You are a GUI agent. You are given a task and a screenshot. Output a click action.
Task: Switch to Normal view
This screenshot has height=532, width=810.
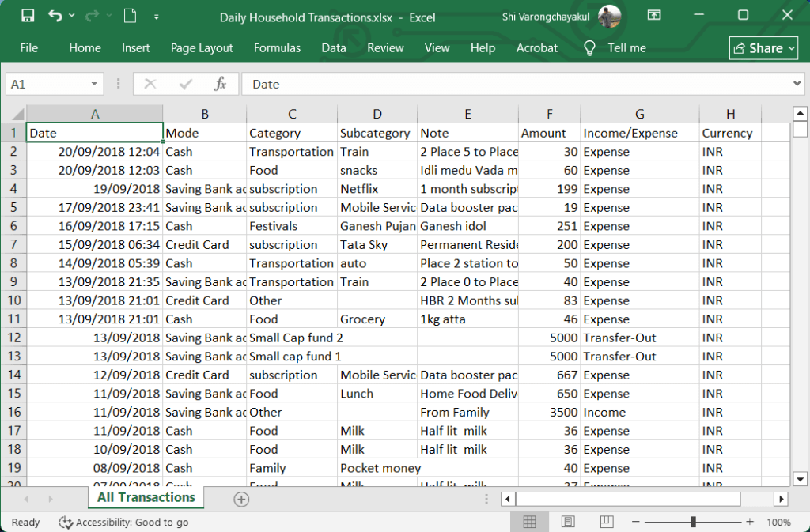[x=530, y=522]
